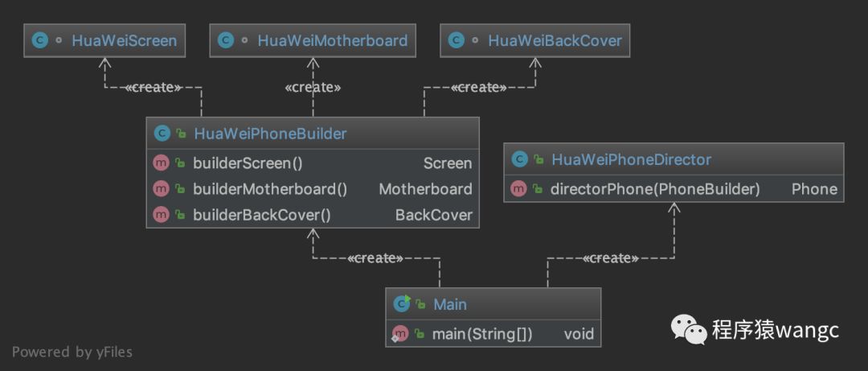Screen dimensions: 868x371
Task: Select the HuaWeiMotherboard class label
Action: click(332, 40)
